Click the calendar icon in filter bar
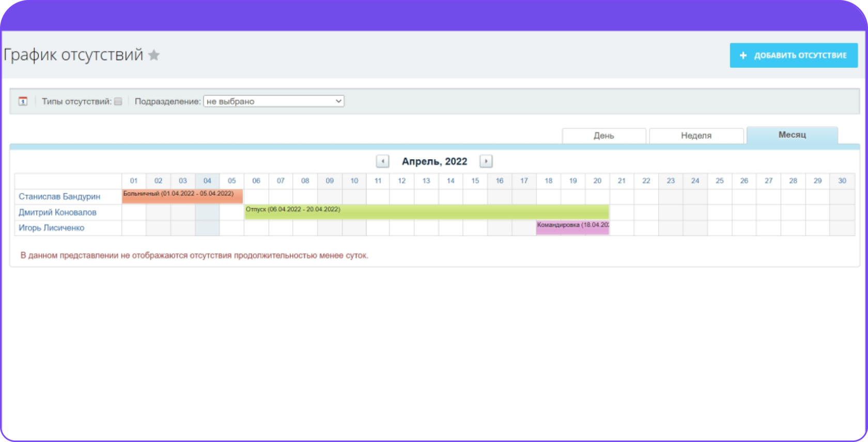The height and width of the screenshot is (442, 868). [23, 101]
